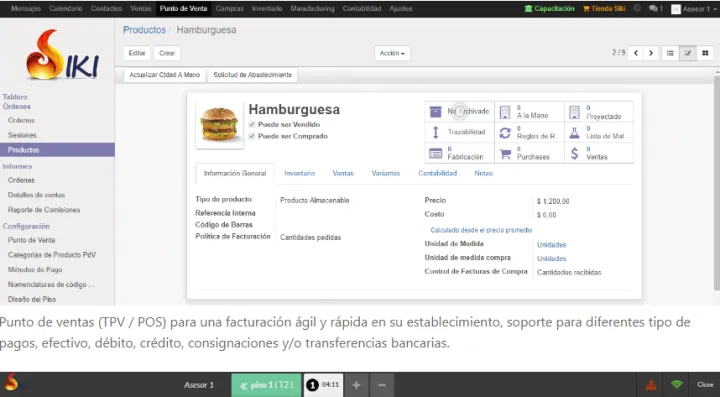Open the No Archivado stat button
This screenshot has width=720, height=397.
coord(460,112)
